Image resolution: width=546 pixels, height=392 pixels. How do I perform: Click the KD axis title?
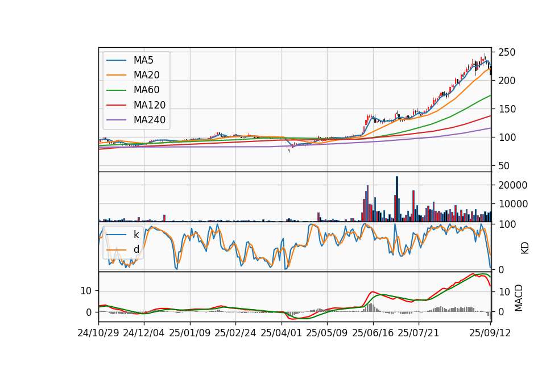(525, 248)
